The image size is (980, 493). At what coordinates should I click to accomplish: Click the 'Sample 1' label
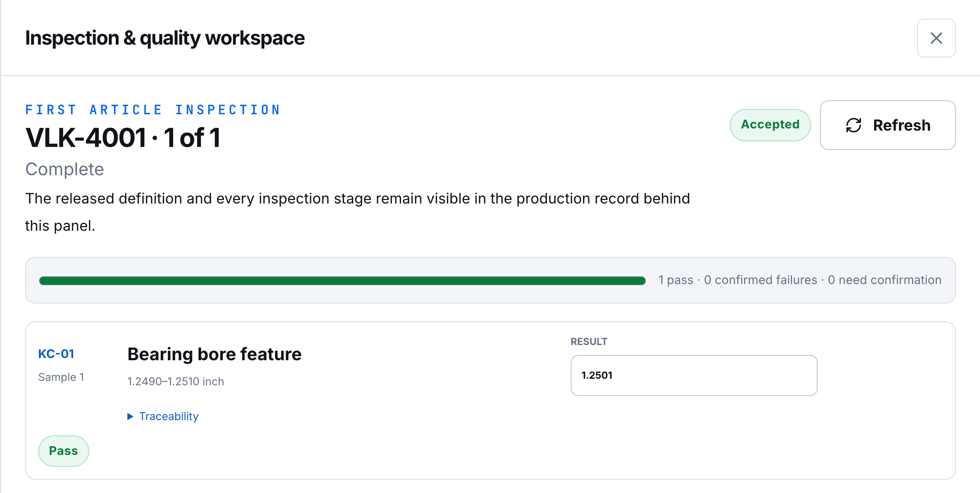point(61,377)
